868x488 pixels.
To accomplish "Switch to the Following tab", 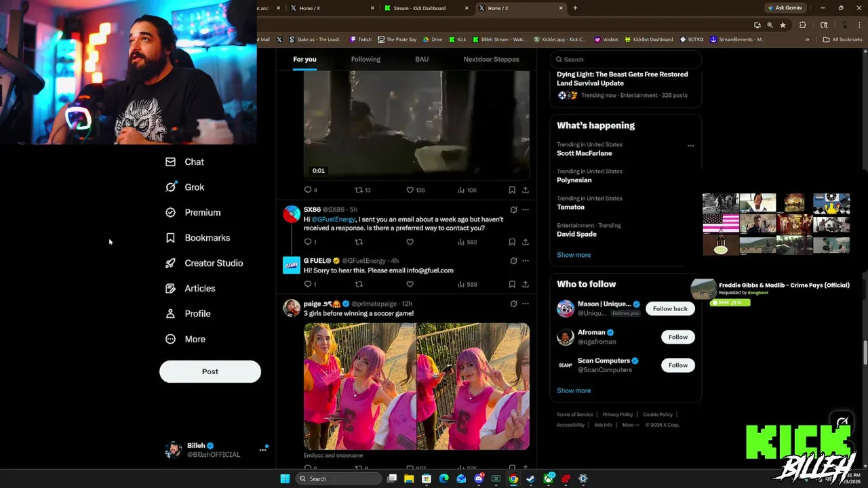I will 366,59.
